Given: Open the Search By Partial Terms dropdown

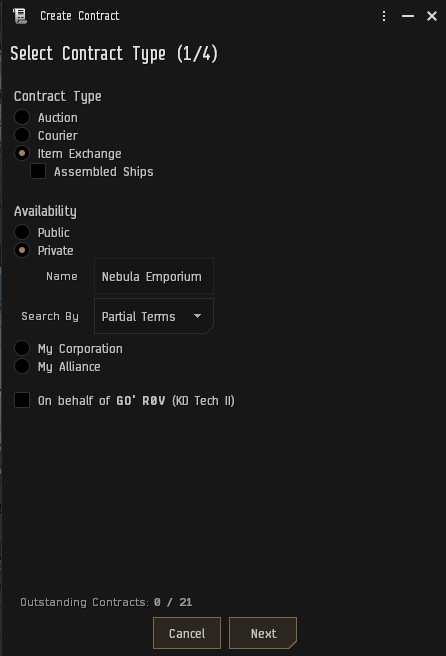Looking at the screenshot, I should coord(154,316).
